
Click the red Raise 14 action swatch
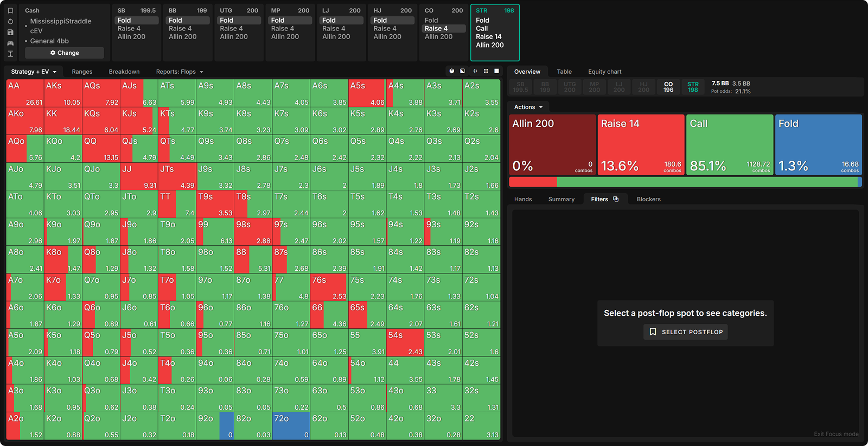(641, 145)
